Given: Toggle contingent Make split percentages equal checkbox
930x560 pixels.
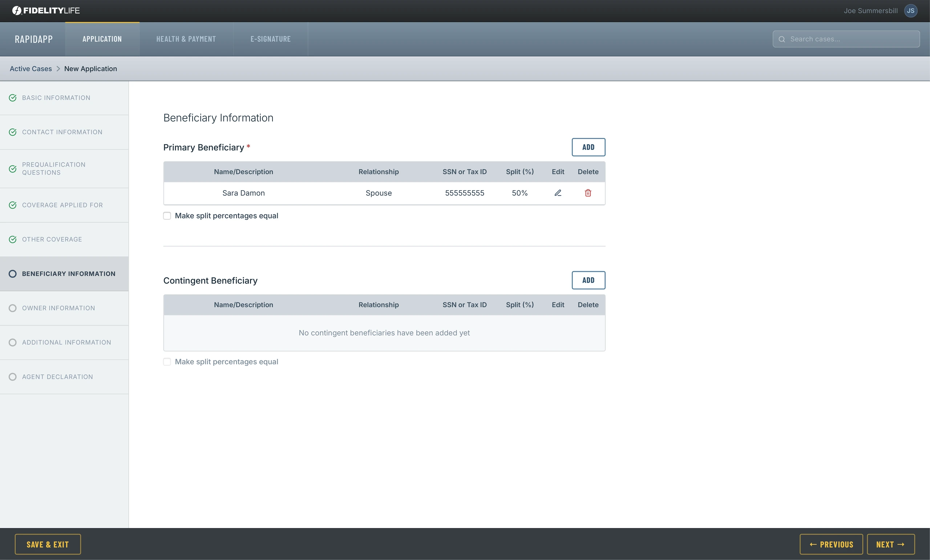Looking at the screenshot, I should pos(167,361).
